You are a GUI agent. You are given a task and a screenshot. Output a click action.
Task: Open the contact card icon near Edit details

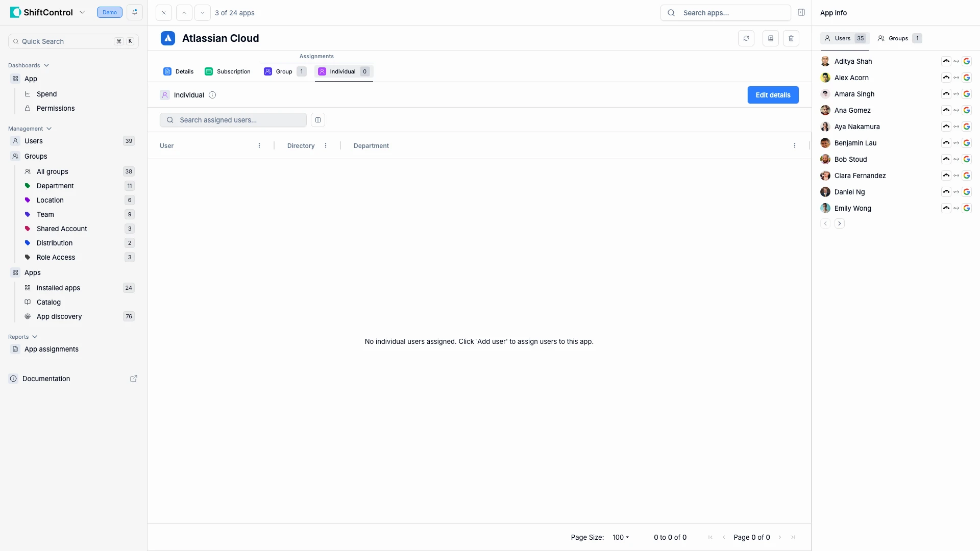771,38
